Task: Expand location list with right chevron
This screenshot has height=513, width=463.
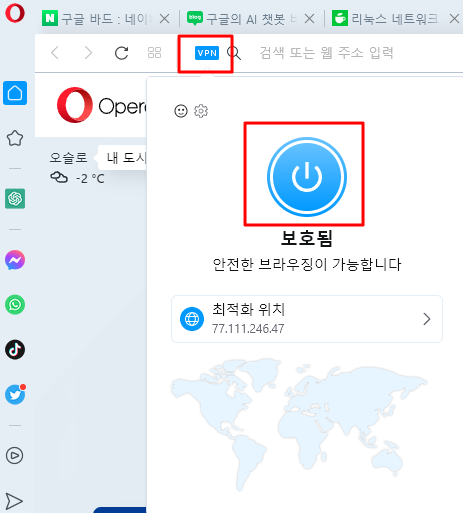Action: [x=427, y=319]
